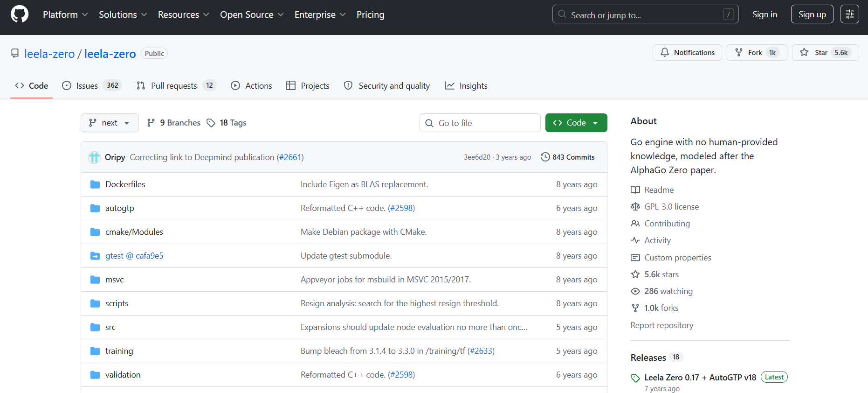Viewport: 868px width, 393px height.
Task: Open the leela-zero owner profile link
Action: [49, 54]
